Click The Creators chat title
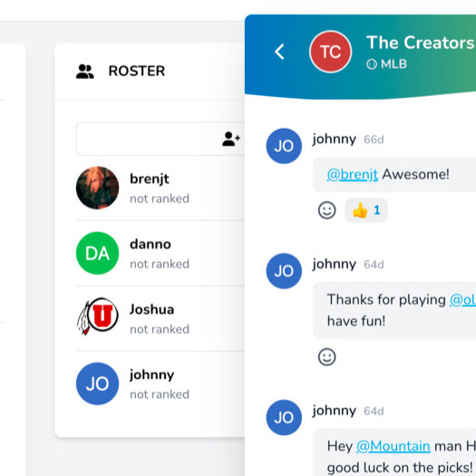Screen dimensions: 476x476 tap(421, 43)
